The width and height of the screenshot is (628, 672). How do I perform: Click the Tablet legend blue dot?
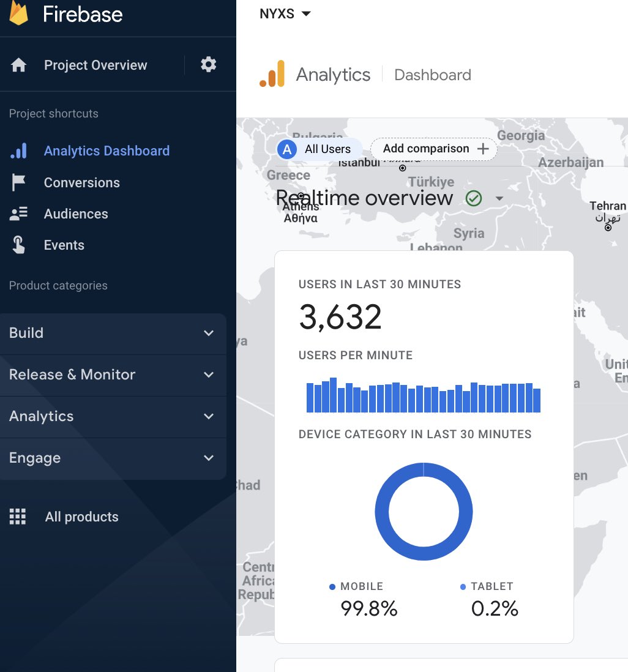pos(463,587)
